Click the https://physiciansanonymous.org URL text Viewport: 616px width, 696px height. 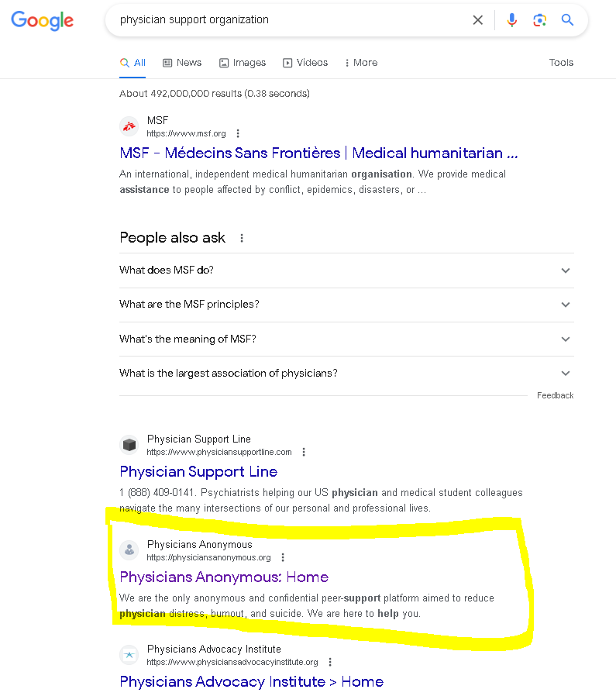pos(208,557)
